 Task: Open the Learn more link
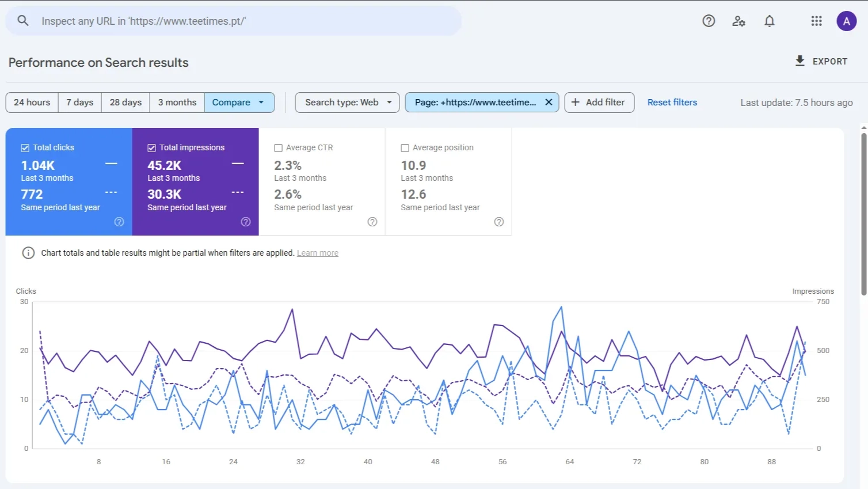[317, 252]
